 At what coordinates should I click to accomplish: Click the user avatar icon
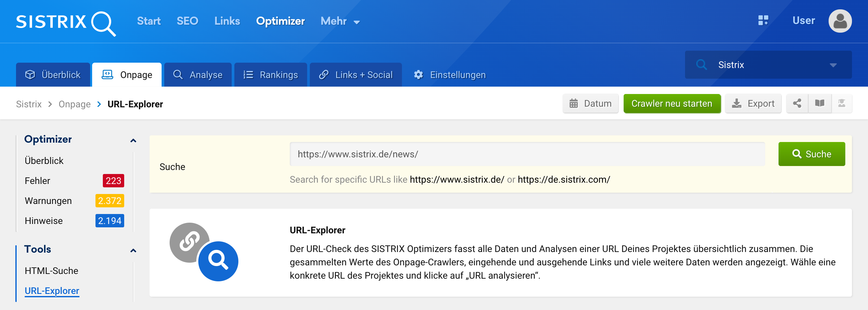(840, 21)
